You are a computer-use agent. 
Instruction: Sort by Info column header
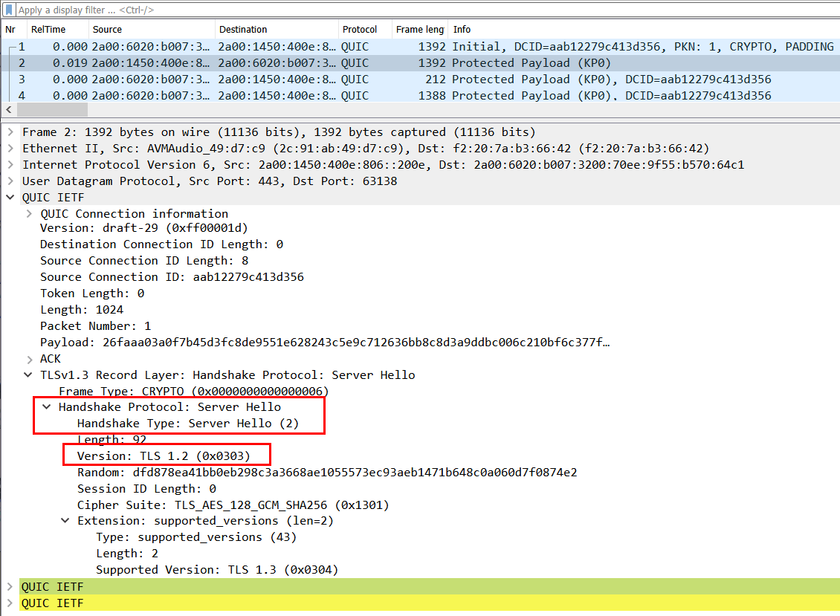tap(644, 30)
